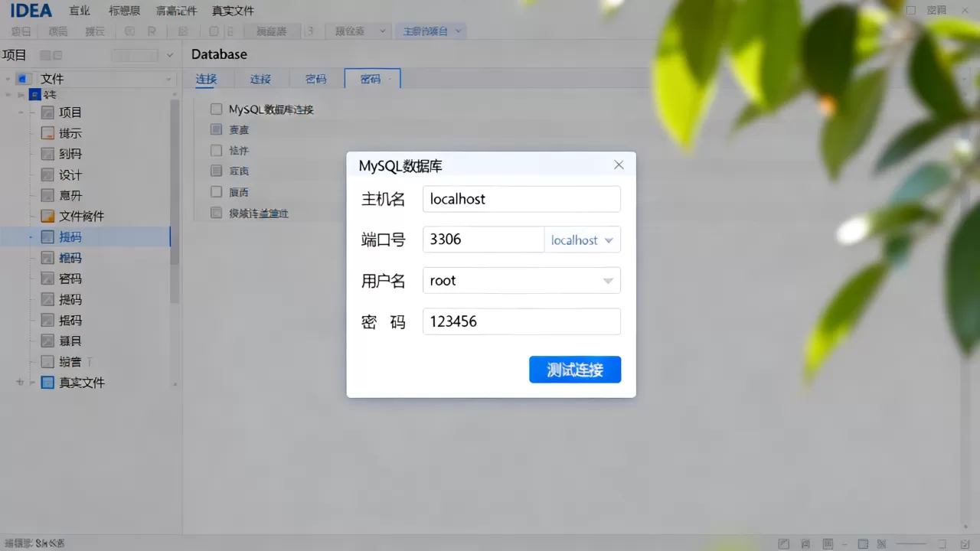Screen dimensions: 980x551
Task: Select the highlighted blue tree row
Action: coord(86,237)
